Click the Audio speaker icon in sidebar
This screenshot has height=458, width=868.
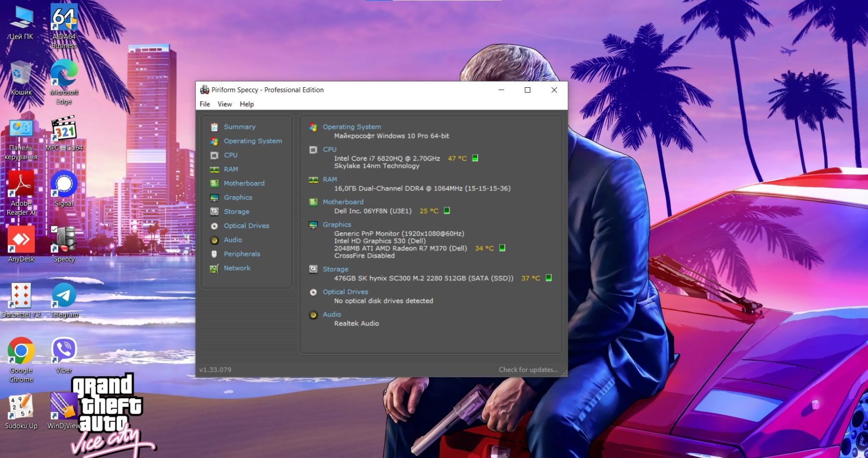(x=214, y=240)
